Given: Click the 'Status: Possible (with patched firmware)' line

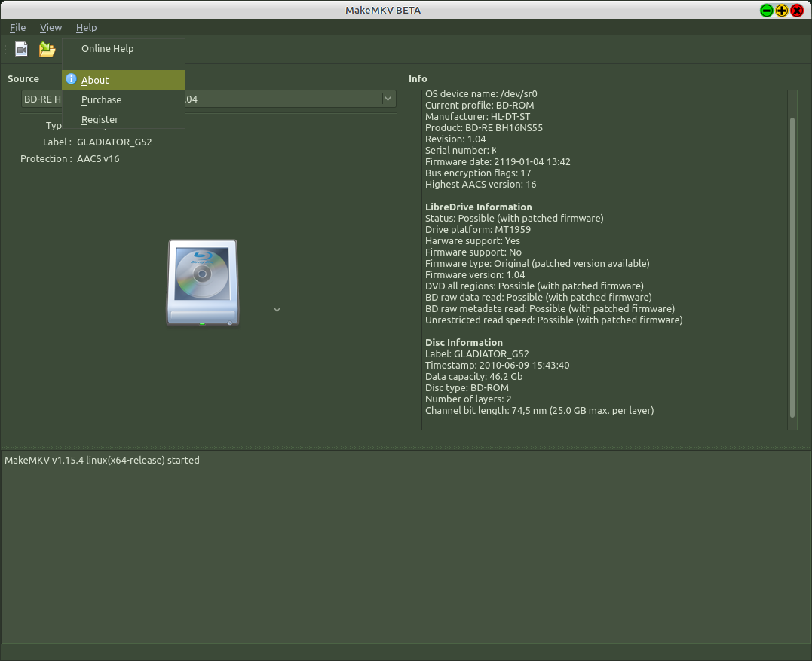Looking at the screenshot, I should (514, 218).
